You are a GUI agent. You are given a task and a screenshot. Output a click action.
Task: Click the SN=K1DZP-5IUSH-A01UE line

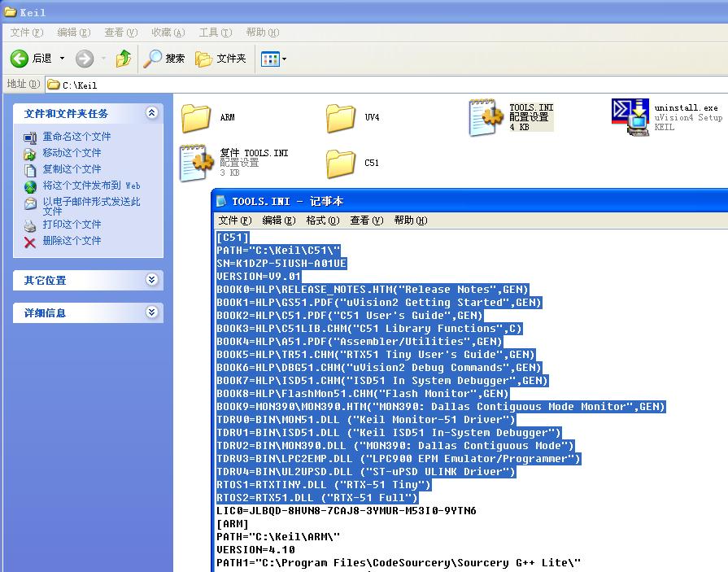281,264
